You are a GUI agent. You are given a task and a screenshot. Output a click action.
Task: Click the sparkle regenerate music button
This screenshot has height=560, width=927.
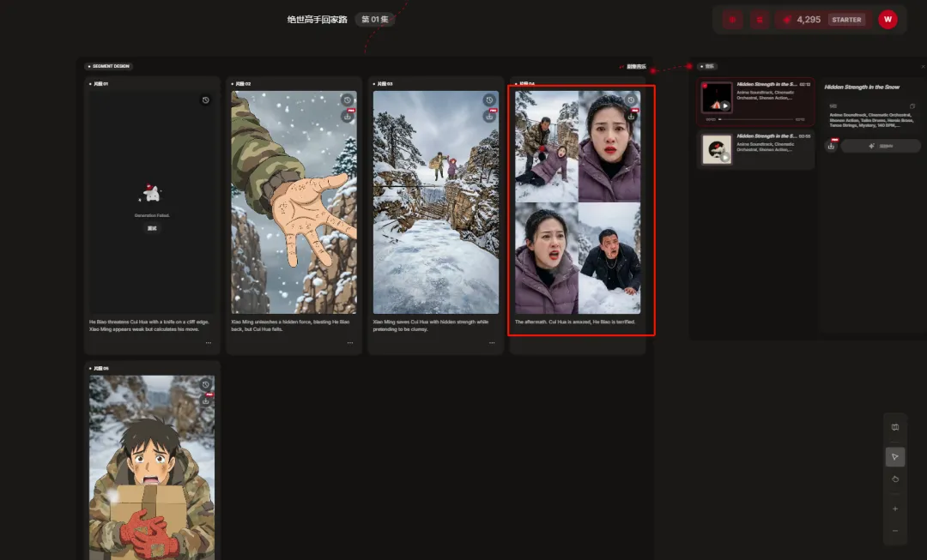coord(881,146)
